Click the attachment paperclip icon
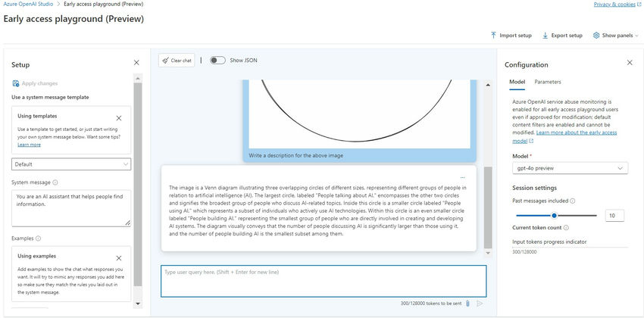 (467, 304)
